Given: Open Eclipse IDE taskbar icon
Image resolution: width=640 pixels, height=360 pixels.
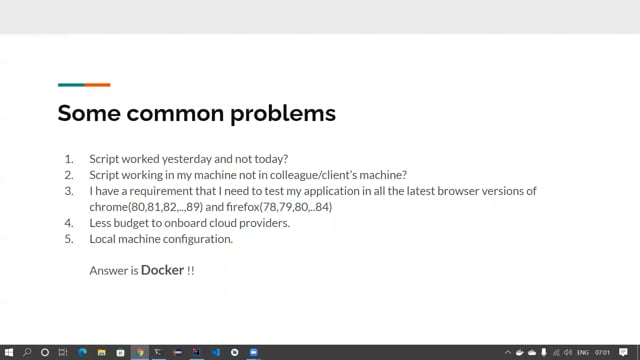Looking at the screenshot, I should (x=178, y=352).
